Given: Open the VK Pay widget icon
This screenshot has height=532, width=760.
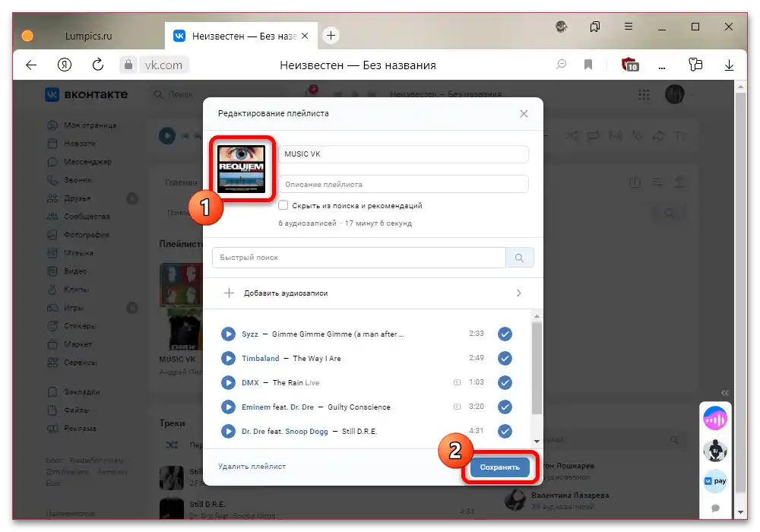Looking at the screenshot, I should [715, 480].
